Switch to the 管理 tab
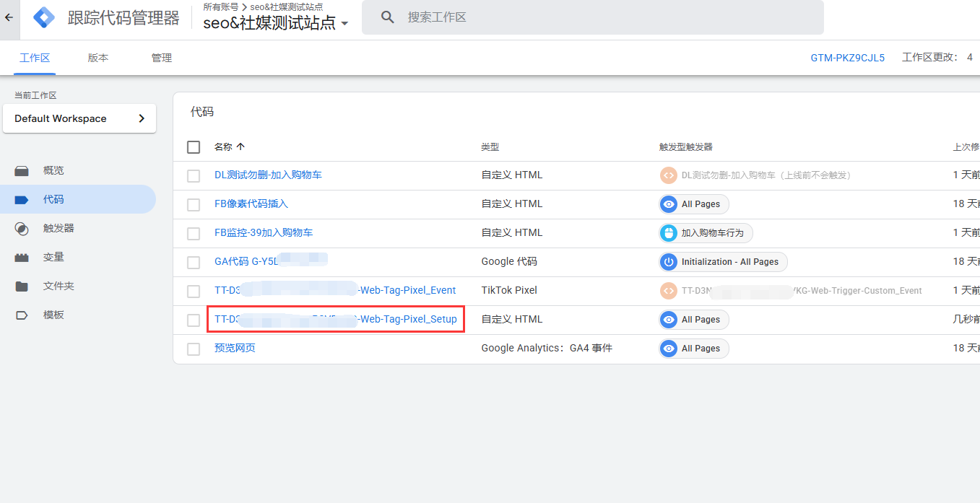This screenshot has height=503, width=980. click(x=162, y=58)
